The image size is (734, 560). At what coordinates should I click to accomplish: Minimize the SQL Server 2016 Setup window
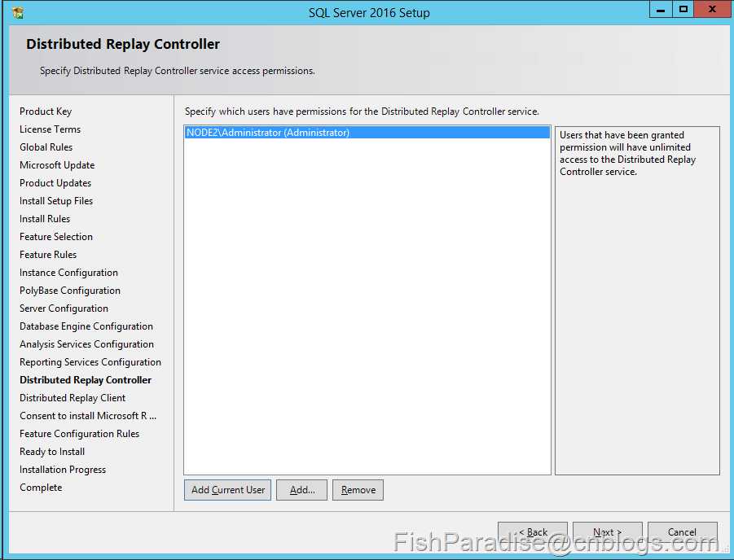[x=661, y=9]
